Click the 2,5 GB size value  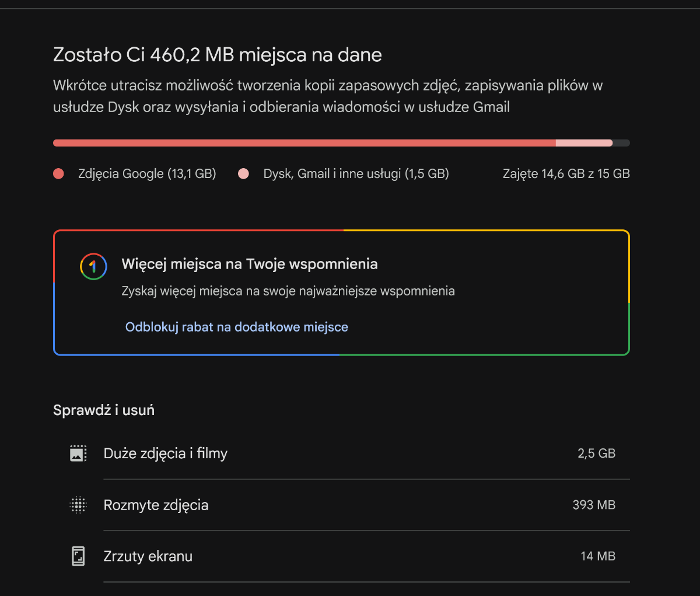coord(596,454)
